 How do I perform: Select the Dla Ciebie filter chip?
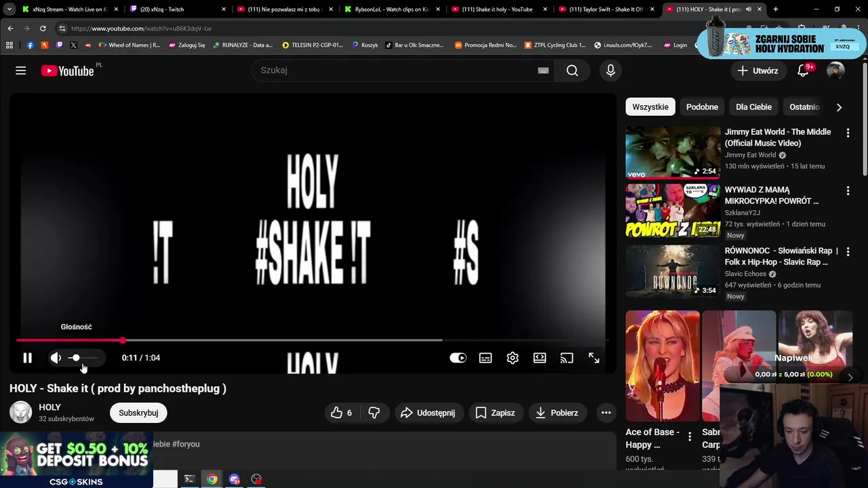(x=753, y=107)
